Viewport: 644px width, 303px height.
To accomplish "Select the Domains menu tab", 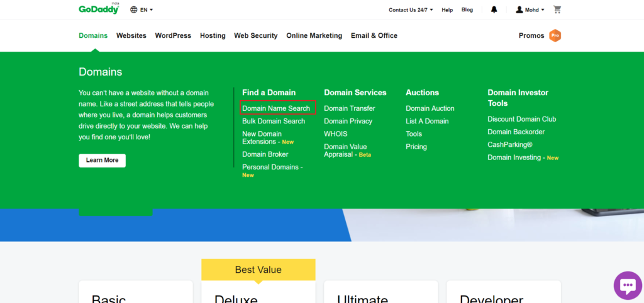I will pos(93,36).
